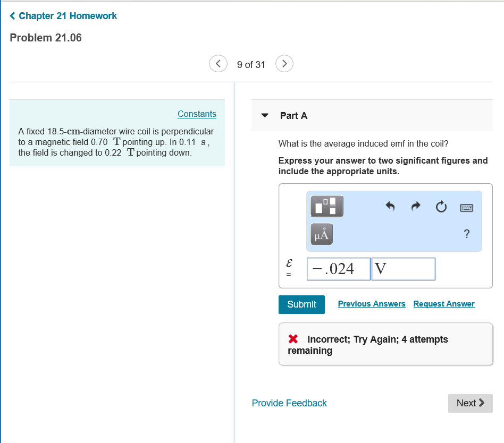Click Chapter 21 Homework back link
The width and height of the screenshot is (504, 443).
[63, 16]
